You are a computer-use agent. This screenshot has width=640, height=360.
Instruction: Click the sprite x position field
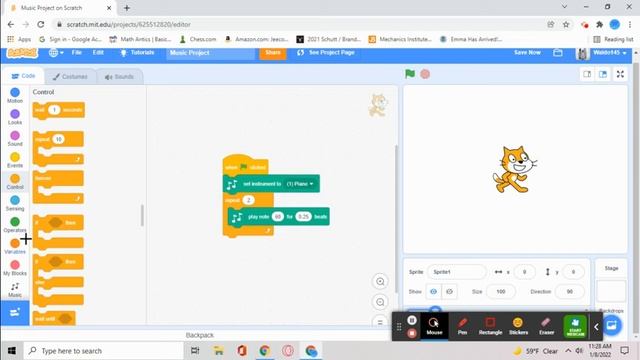pos(524,272)
